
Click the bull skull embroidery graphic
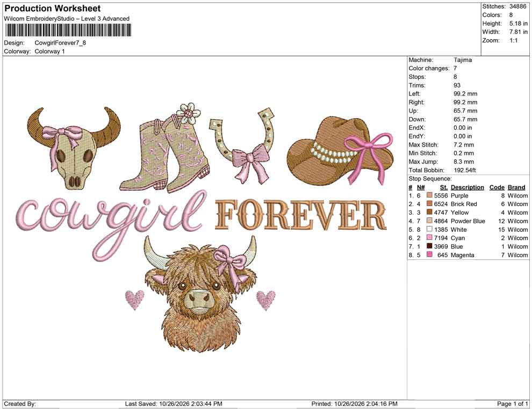[x=74, y=148]
